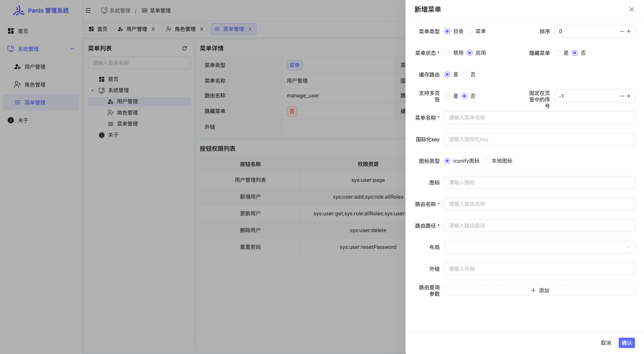Close the 菜单管理 tab with X
The image size is (644, 354).
[250, 29]
